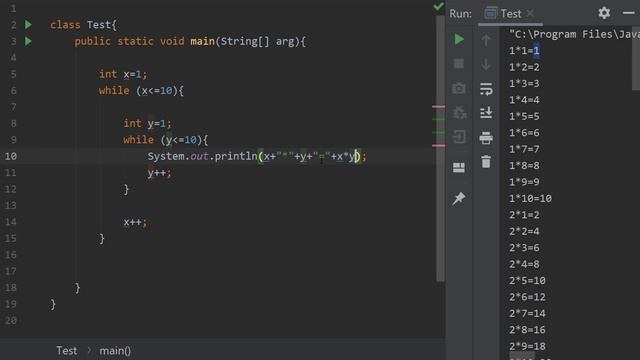Click the exit icon in Run toolbar
This screenshot has width=640, height=360.
click(459, 137)
